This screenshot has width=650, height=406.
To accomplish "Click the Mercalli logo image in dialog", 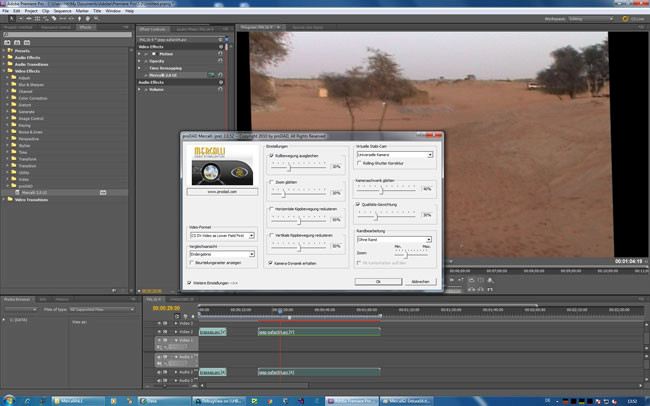I will pos(222,165).
